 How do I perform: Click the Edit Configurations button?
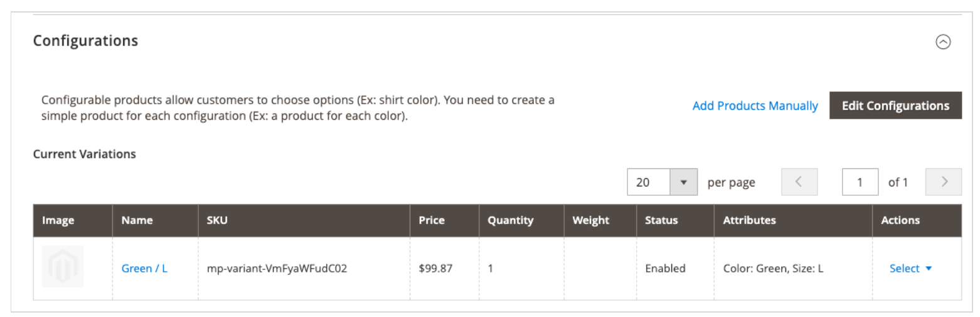[x=895, y=105]
